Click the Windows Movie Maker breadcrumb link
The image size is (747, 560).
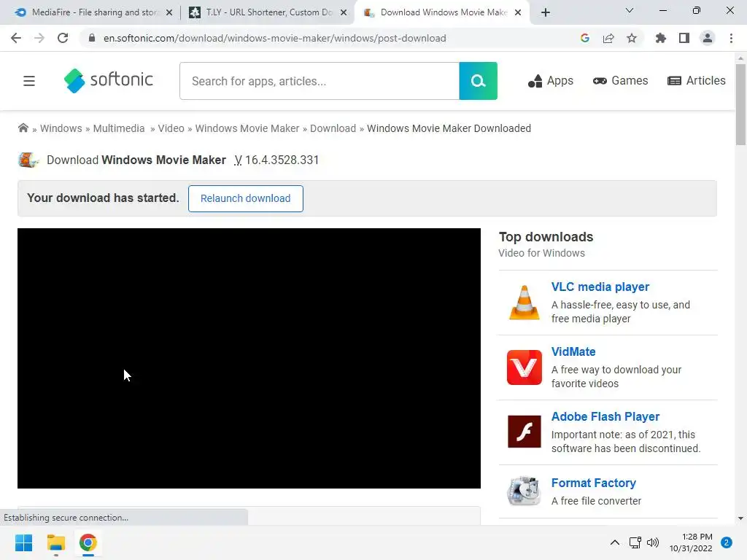[x=247, y=128]
